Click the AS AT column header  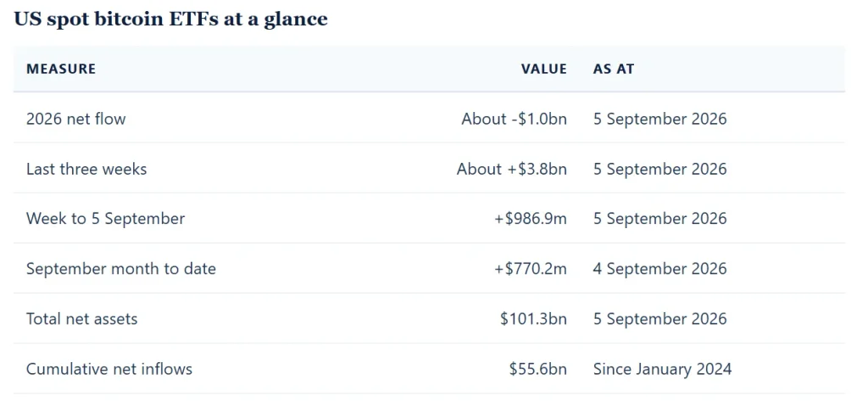pyautogui.click(x=614, y=70)
